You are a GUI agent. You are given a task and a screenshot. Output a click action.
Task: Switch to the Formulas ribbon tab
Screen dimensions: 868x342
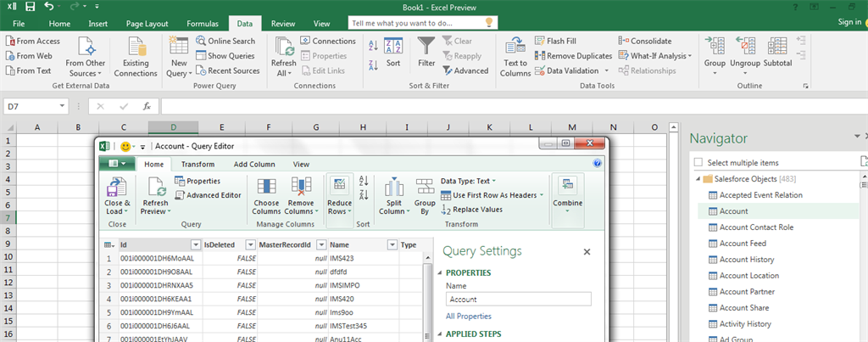202,24
